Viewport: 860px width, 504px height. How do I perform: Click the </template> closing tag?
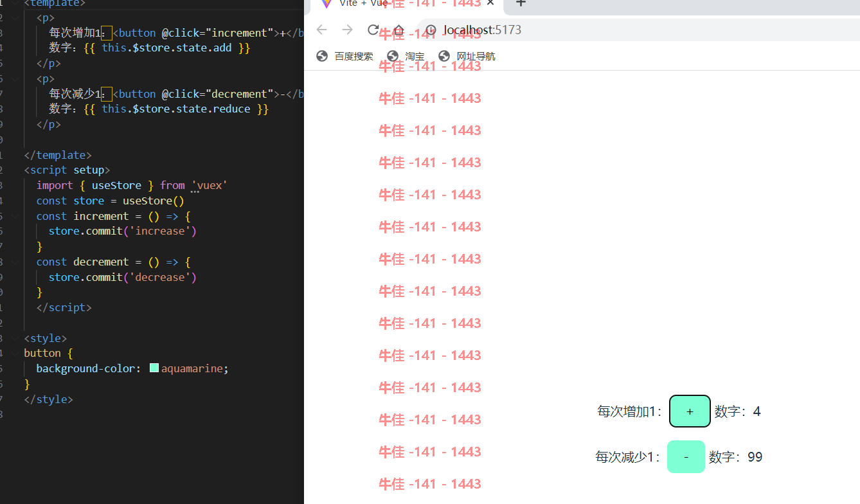(x=58, y=155)
